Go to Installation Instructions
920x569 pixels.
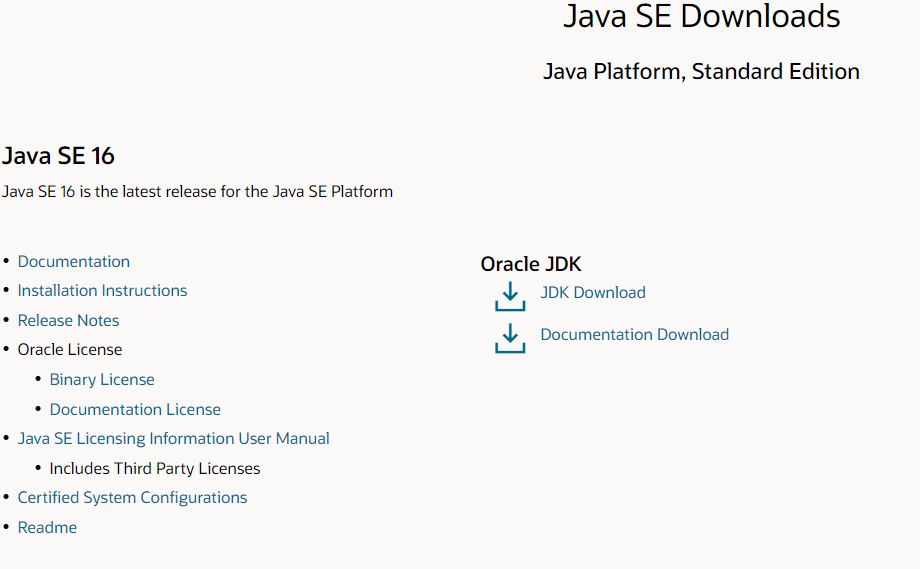tap(102, 290)
